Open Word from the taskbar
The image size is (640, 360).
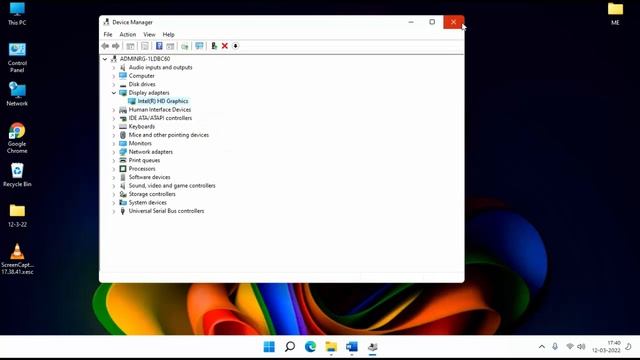351,347
